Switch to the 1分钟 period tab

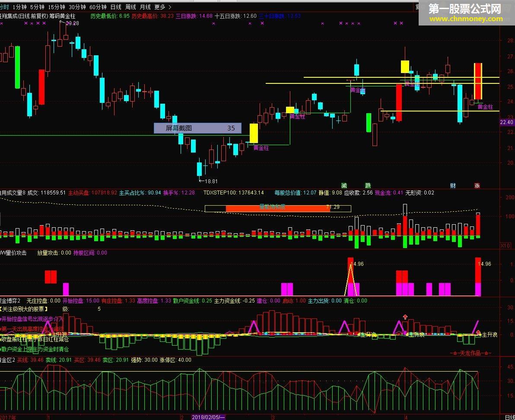19,7
